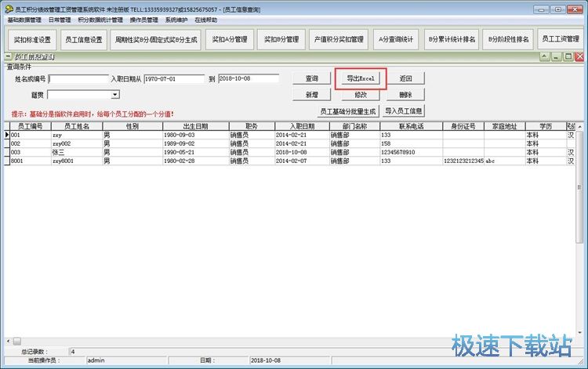Click the vertical scrollbar up arrow of table
The height and width of the screenshot is (369, 588).
(x=579, y=127)
